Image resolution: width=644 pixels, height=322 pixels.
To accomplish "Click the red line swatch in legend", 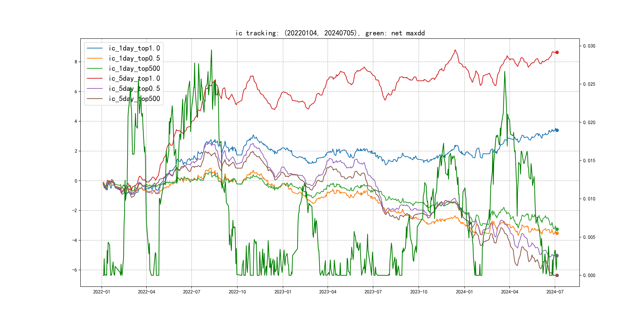I will point(95,79).
